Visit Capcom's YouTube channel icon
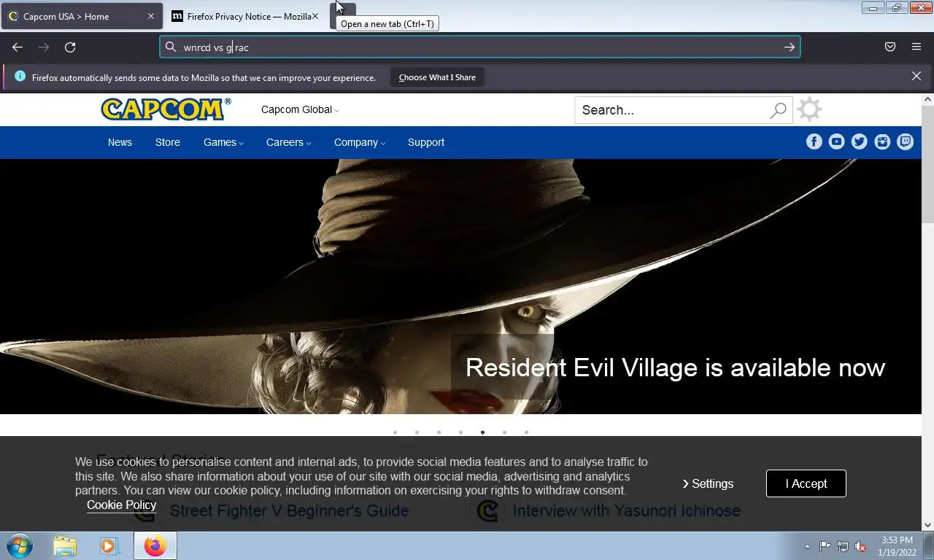The width and height of the screenshot is (934, 560). pyautogui.click(x=837, y=142)
